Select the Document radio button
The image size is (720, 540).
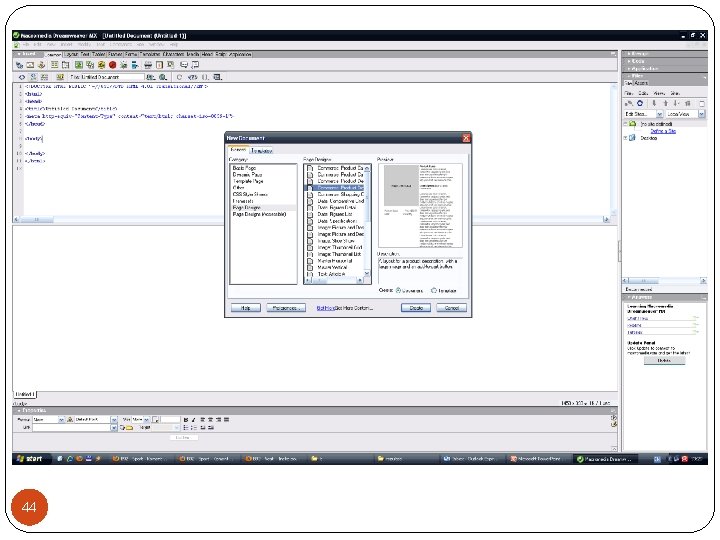point(398,290)
